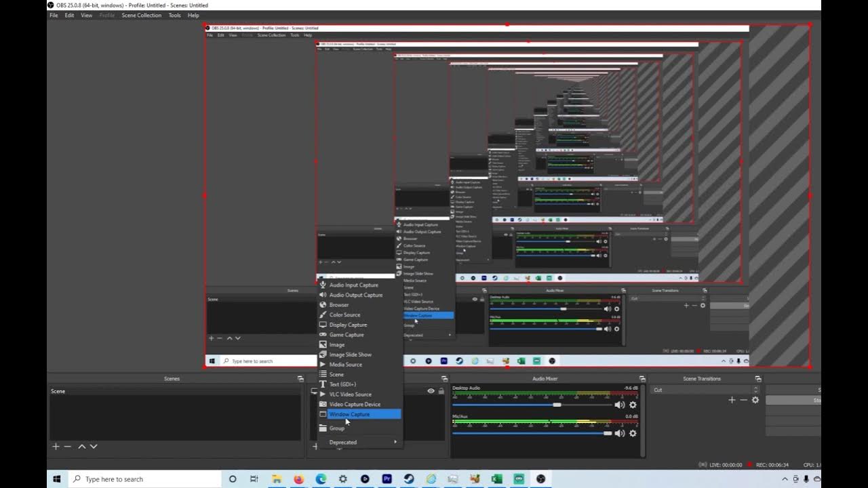Remove the transition with the minus icon
Image resolution: width=868 pixels, height=488 pixels.
743,400
